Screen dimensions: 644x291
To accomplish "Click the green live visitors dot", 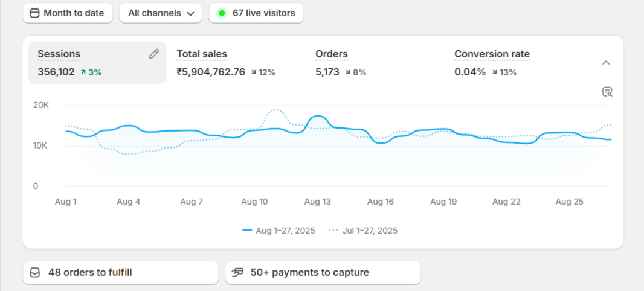I will click(222, 13).
